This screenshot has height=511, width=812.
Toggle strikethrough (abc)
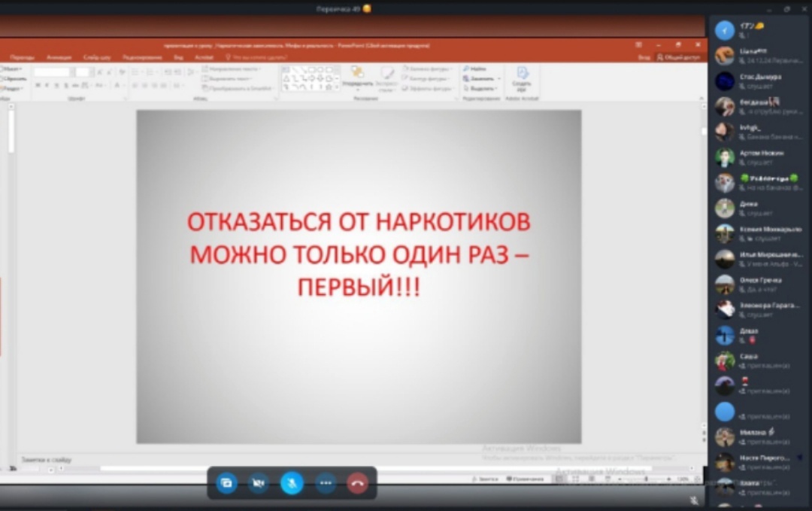(75, 85)
